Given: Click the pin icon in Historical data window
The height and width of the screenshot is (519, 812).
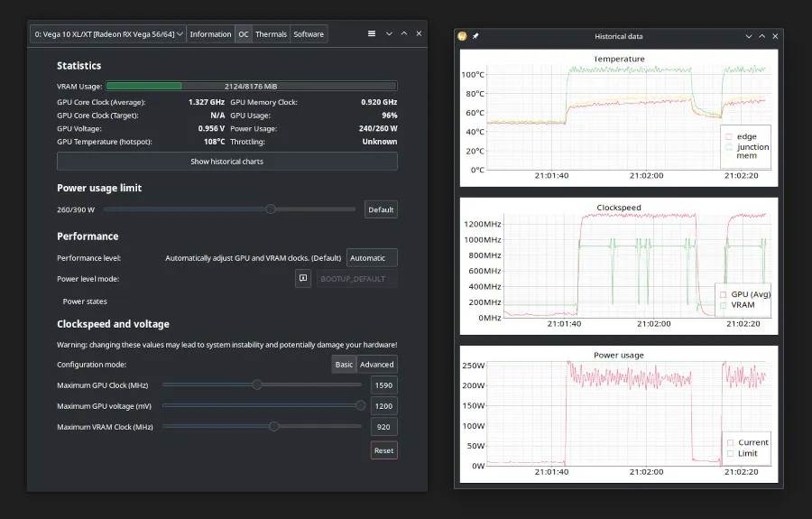Looking at the screenshot, I should (x=475, y=36).
